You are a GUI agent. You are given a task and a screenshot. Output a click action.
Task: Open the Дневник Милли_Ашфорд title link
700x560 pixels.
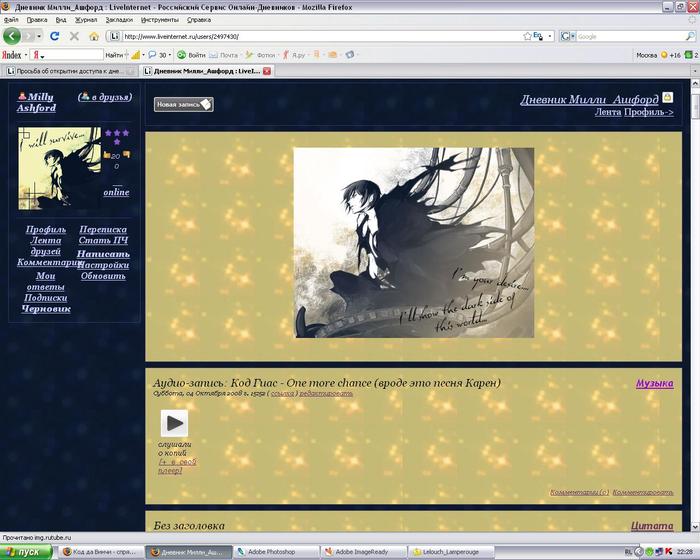tap(589, 99)
